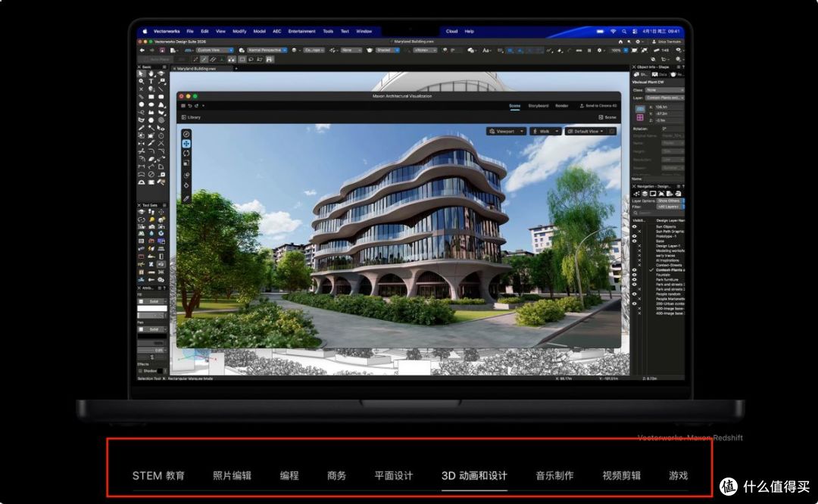Switch to the Render tab in Maxon window
Screen dimensions: 818x504
pyautogui.click(x=561, y=106)
